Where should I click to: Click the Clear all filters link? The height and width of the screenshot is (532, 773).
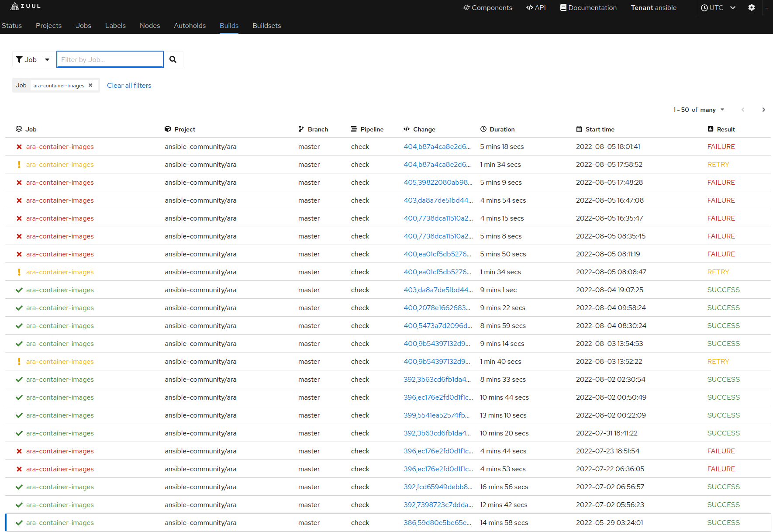pos(129,85)
